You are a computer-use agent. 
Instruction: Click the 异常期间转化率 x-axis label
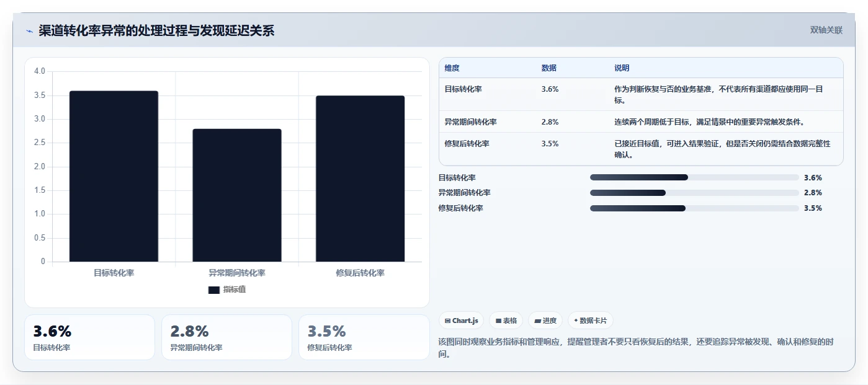(237, 273)
